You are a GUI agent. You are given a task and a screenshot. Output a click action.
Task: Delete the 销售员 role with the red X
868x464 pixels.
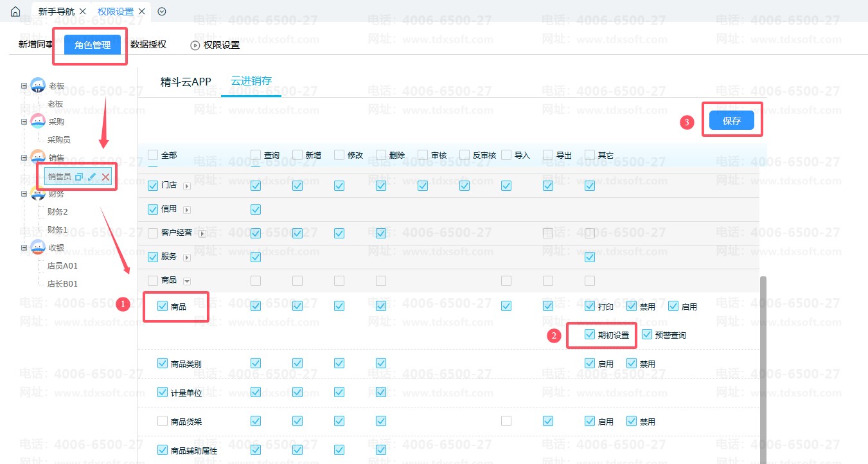[x=105, y=177]
